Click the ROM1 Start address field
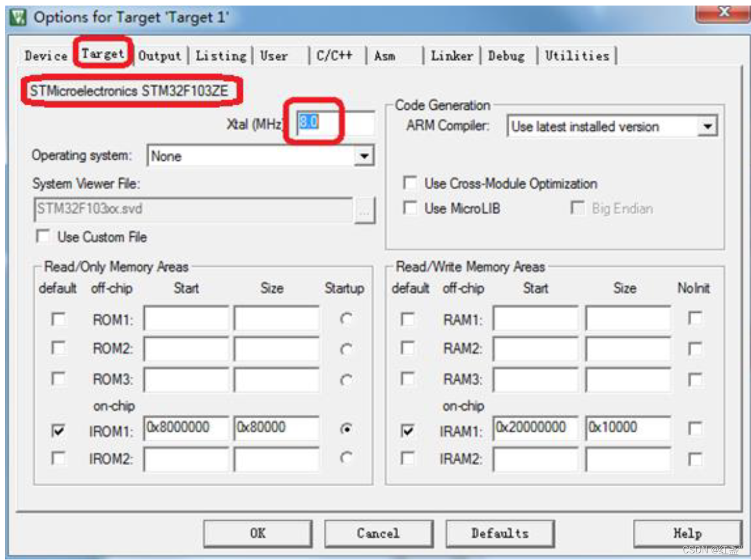This screenshot has width=751, height=560. [x=186, y=319]
